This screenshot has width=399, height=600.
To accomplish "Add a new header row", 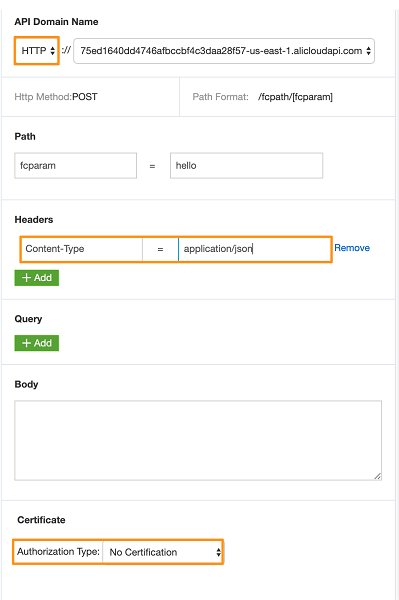I will (37, 278).
